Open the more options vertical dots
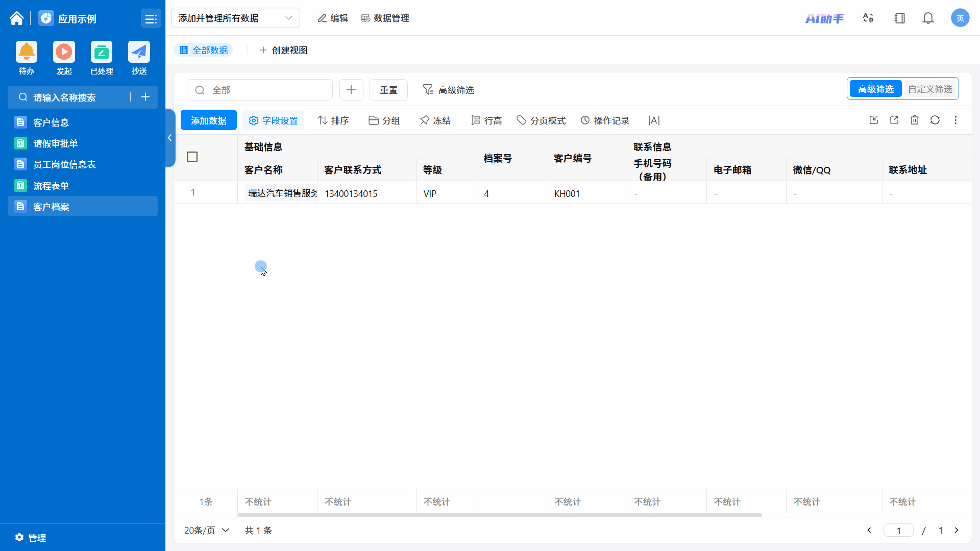 (955, 120)
